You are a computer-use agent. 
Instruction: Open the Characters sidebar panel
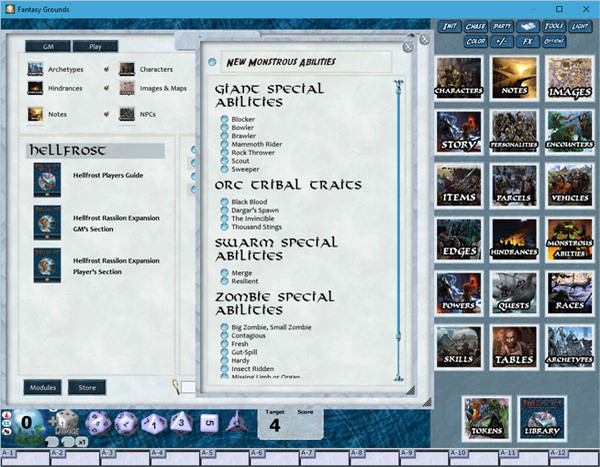[459, 78]
